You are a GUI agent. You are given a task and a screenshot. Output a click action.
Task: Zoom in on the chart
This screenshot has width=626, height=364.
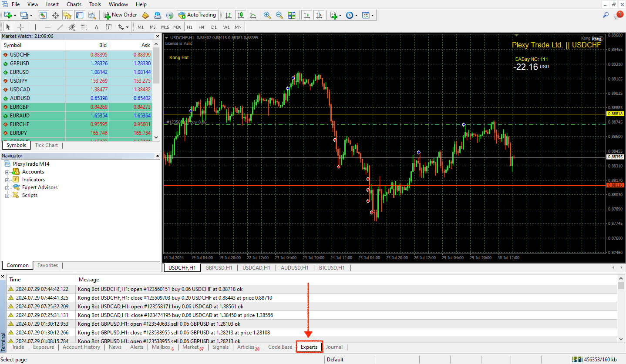[x=267, y=15]
